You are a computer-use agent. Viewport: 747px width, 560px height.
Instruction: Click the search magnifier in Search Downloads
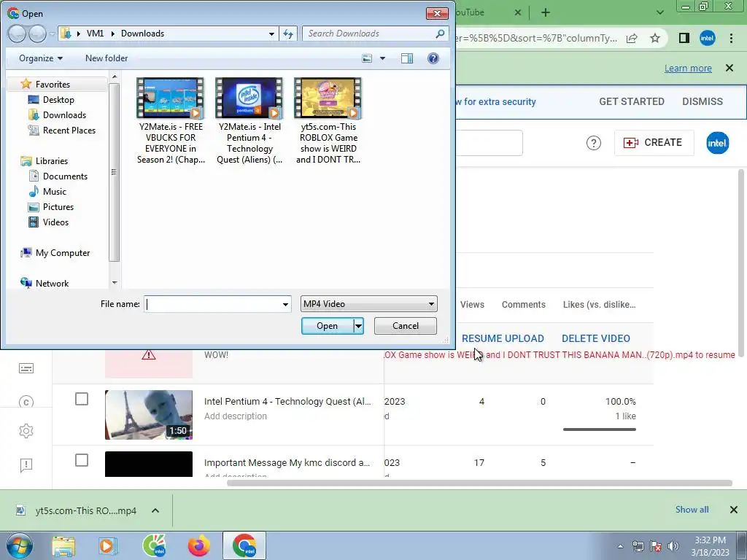(440, 34)
